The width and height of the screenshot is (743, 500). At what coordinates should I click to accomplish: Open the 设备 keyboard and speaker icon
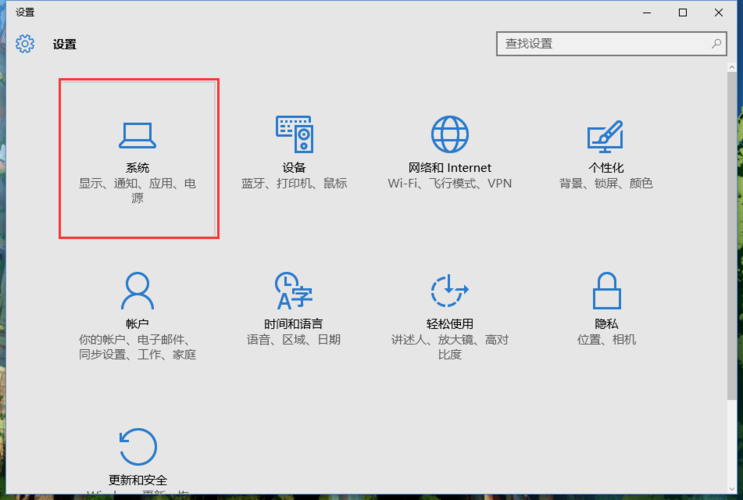pos(294,134)
